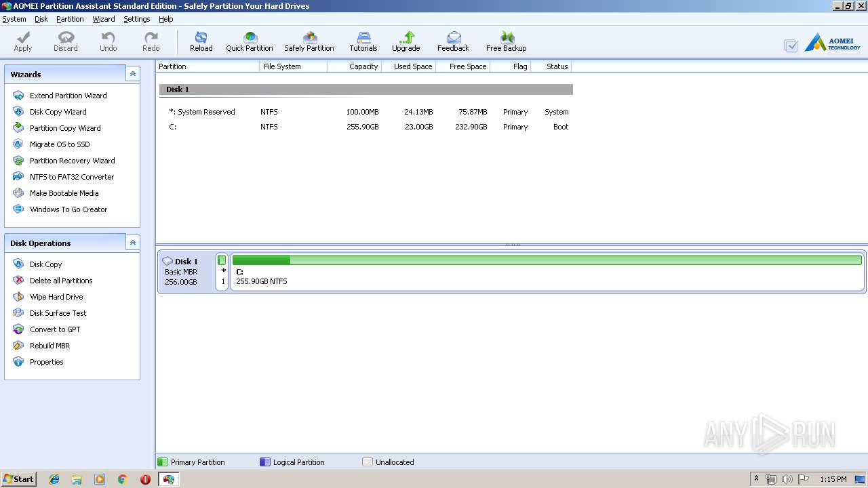
Task: Sort by the Partition column header
Action: (x=208, y=66)
